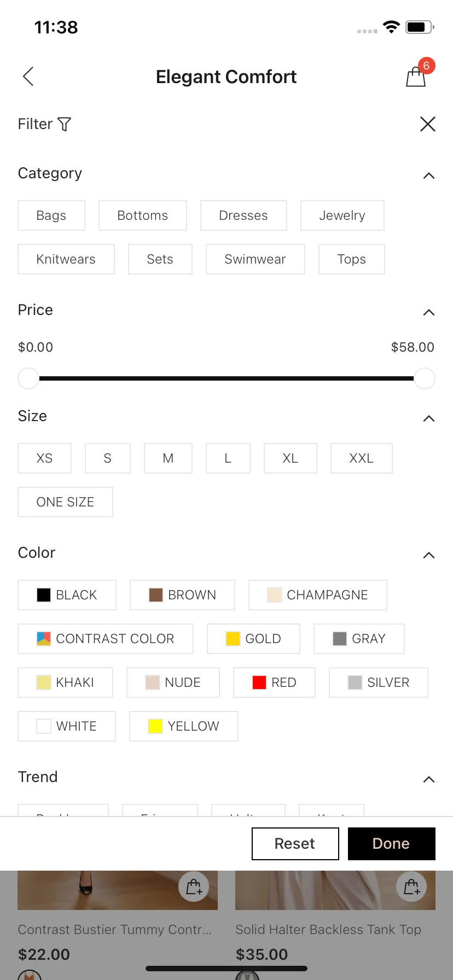This screenshot has width=453, height=980.
Task: Click the Reset button
Action: [295, 844]
